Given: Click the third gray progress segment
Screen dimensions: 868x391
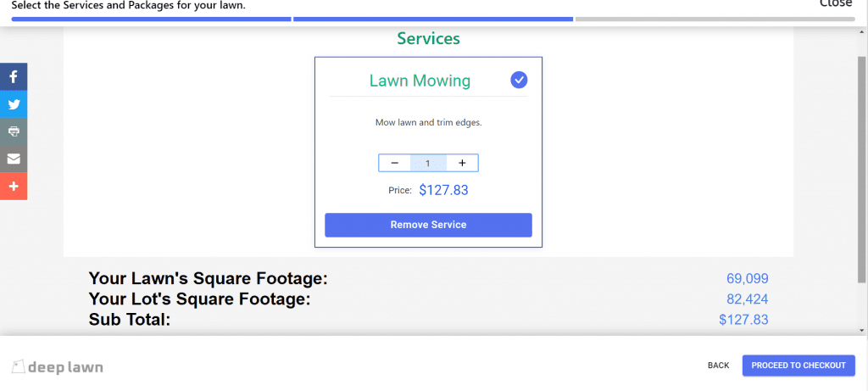Looking at the screenshot, I should [715, 19].
